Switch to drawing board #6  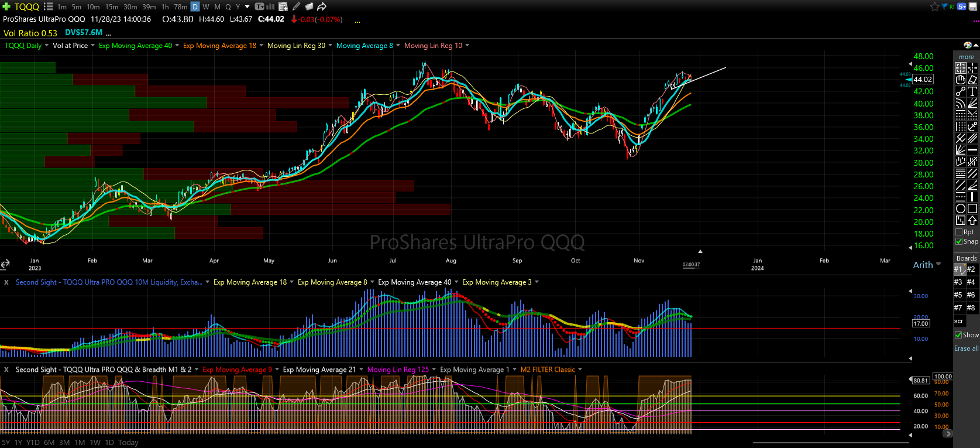[971, 295]
